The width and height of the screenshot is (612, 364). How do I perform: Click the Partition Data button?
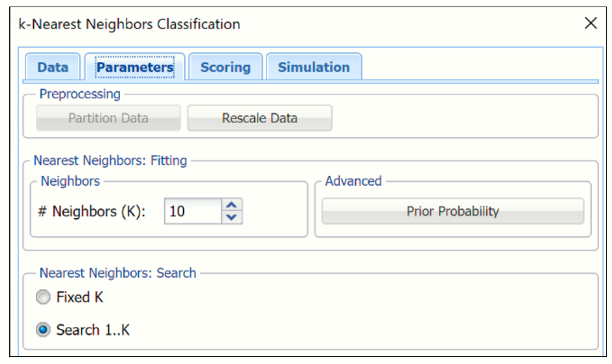(108, 119)
